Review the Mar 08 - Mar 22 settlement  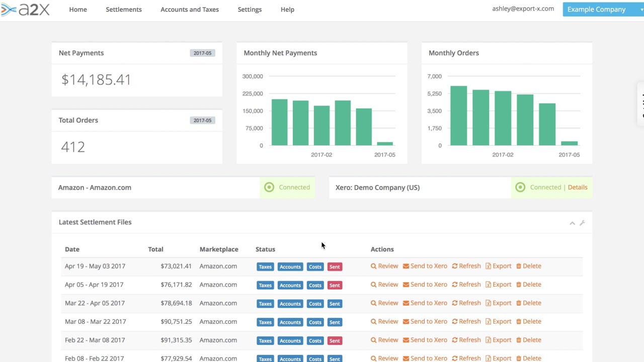point(384,321)
